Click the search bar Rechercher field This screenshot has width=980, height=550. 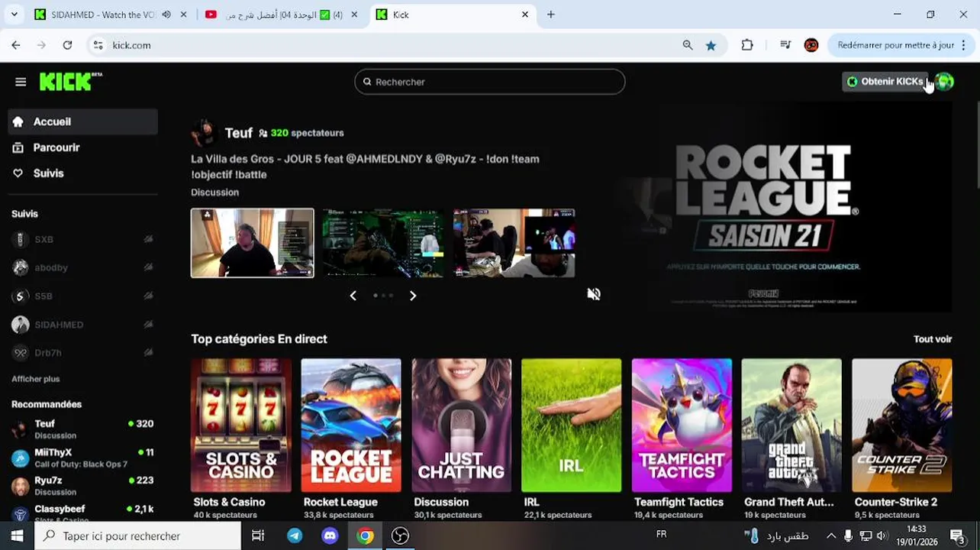click(x=489, y=82)
